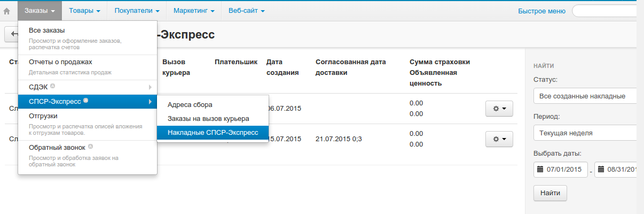
Task: Open the Маркетинг menu
Action: tap(194, 11)
